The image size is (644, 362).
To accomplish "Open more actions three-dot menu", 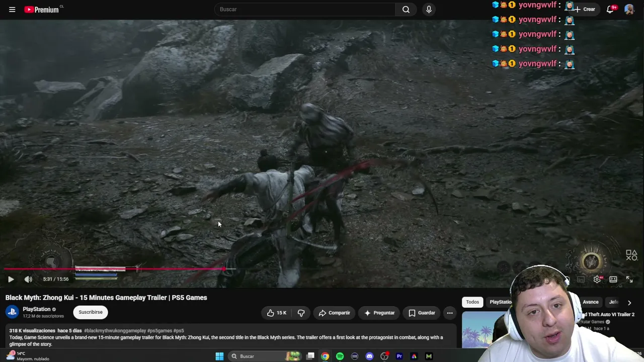I will tap(450, 313).
